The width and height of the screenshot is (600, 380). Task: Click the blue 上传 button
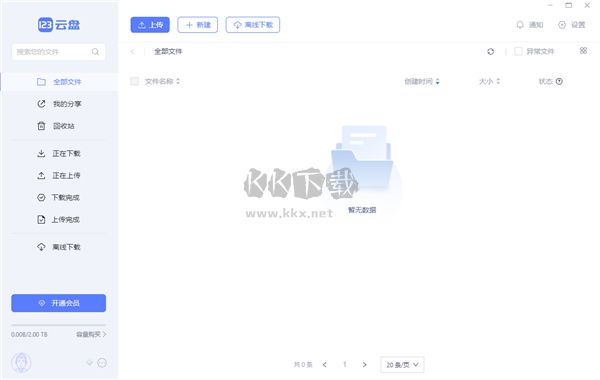pyautogui.click(x=150, y=25)
